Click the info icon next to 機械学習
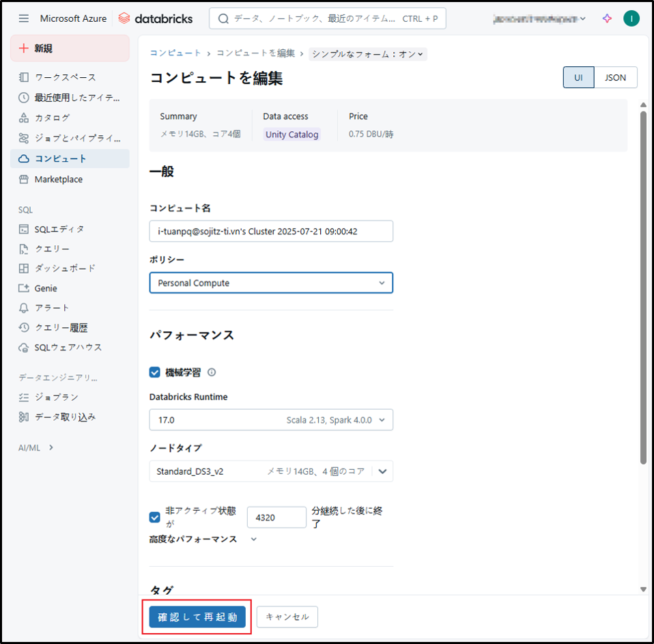Image resolution: width=654 pixels, height=644 pixels. coord(212,372)
